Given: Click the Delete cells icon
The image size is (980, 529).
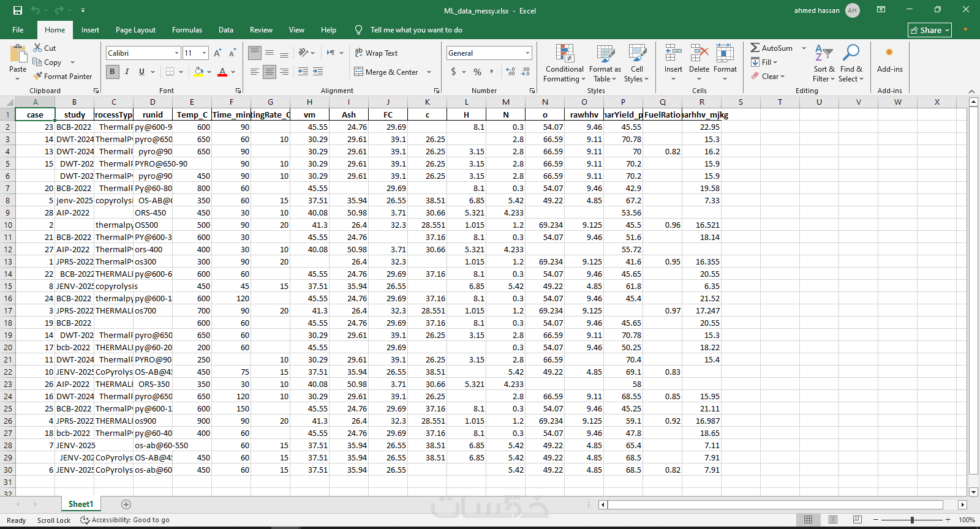Looking at the screenshot, I should [699, 53].
